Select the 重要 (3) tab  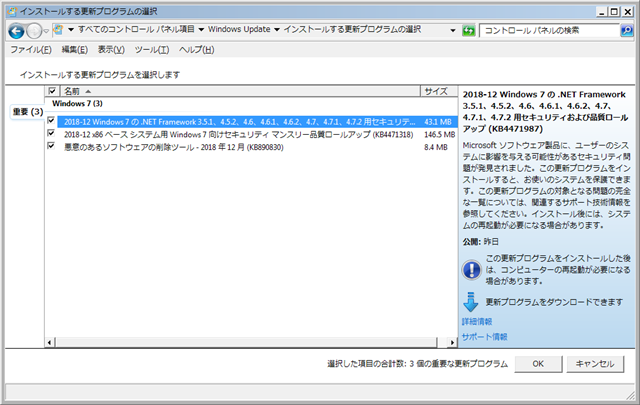pos(28,111)
